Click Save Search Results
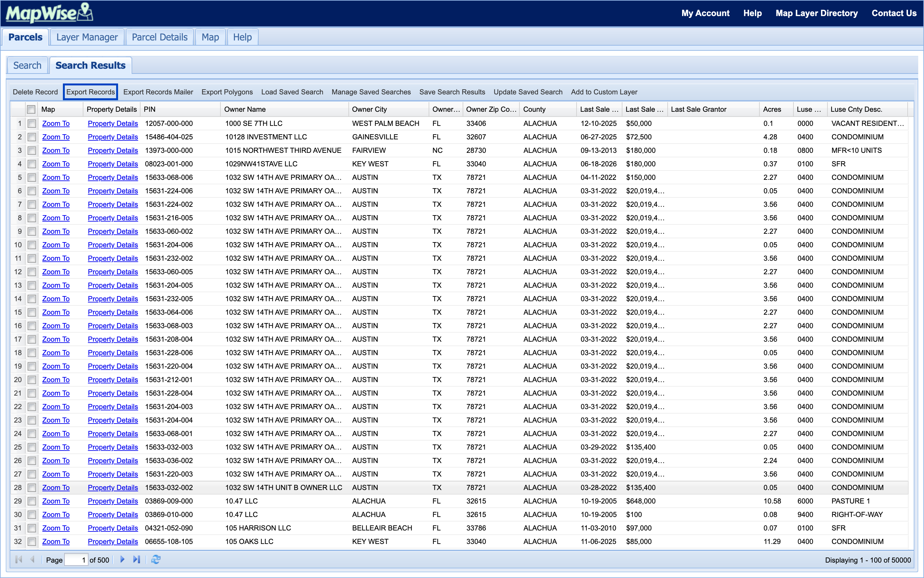The width and height of the screenshot is (924, 578). [452, 92]
